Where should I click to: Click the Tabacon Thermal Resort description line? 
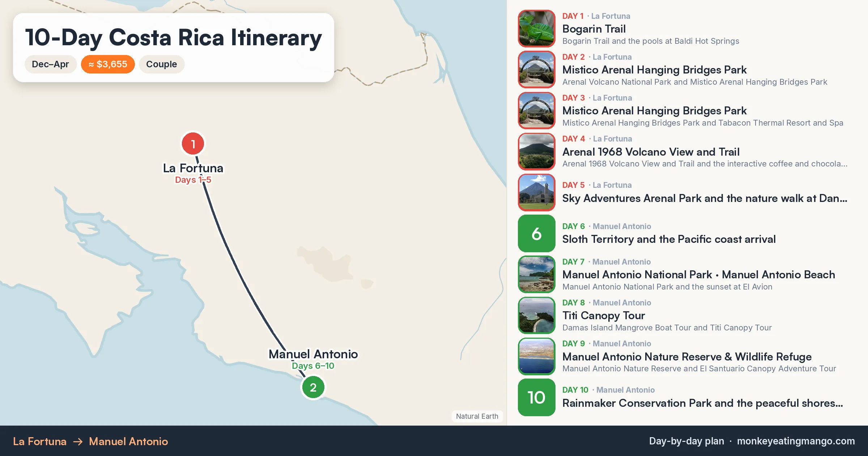pyautogui.click(x=703, y=123)
